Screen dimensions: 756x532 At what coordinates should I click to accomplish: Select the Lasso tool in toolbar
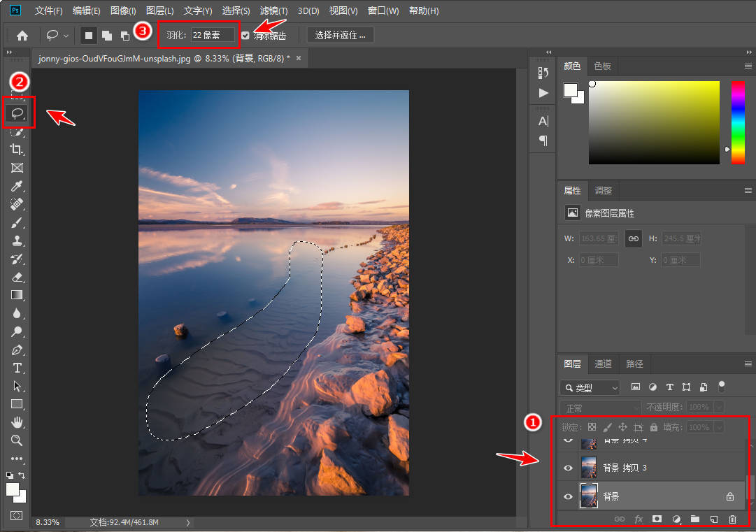tap(17, 113)
